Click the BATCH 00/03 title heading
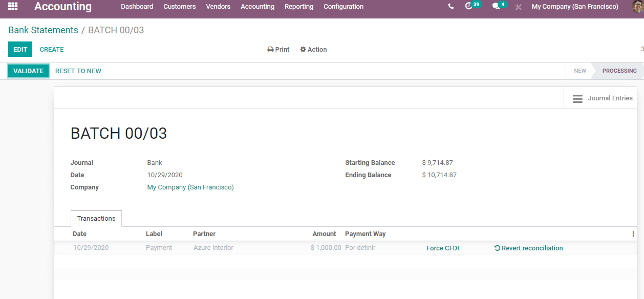Viewport: 644px width, 299px height. tap(119, 134)
